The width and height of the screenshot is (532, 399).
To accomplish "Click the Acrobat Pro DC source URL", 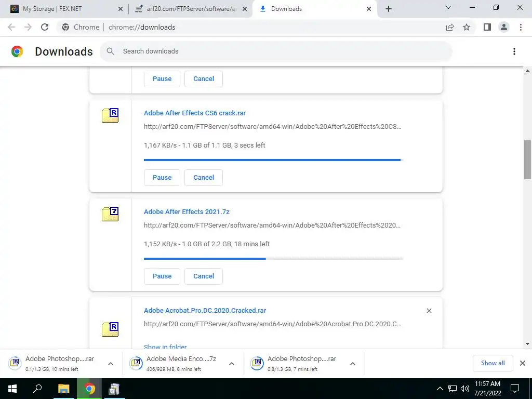I will click(x=272, y=324).
